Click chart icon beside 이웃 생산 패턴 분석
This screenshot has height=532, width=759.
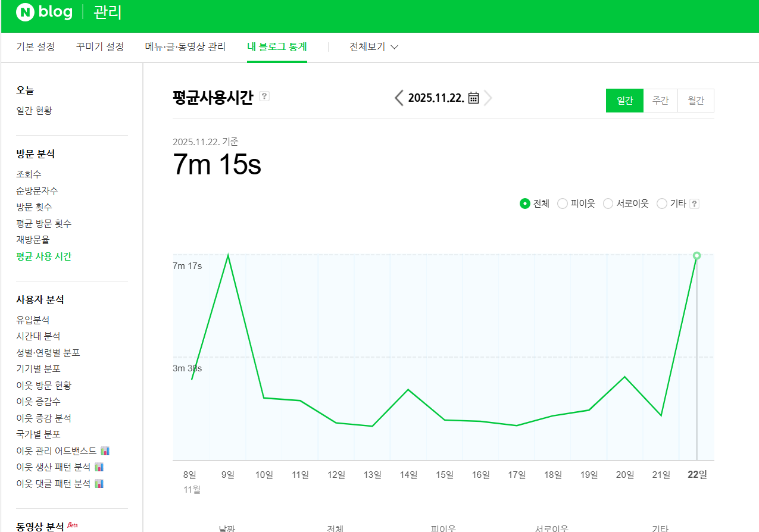(x=99, y=467)
